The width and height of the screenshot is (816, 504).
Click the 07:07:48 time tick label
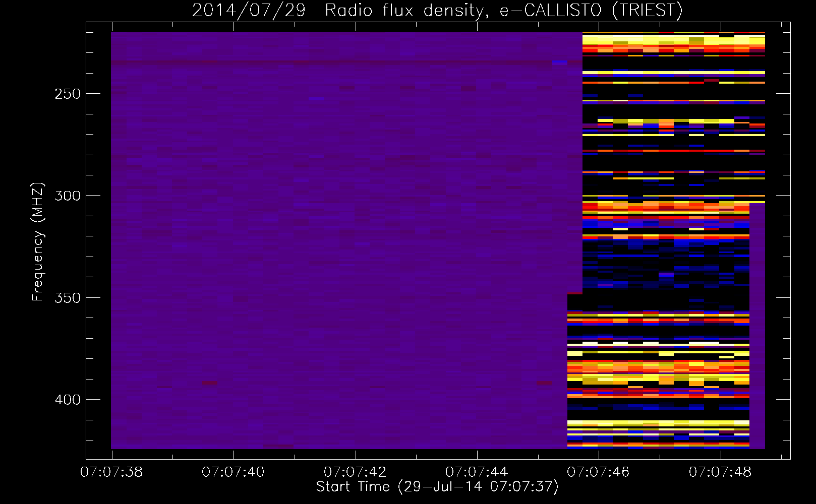click(x=720, y=472)
